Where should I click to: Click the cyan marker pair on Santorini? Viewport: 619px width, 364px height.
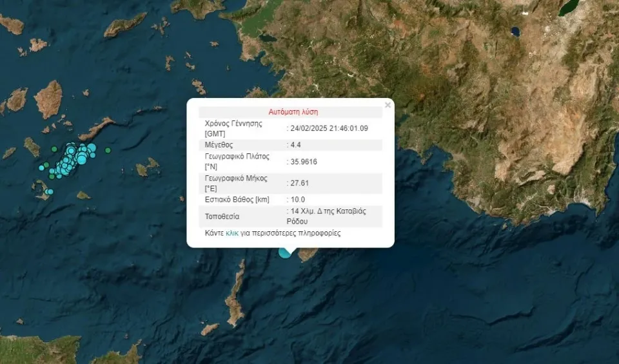click(x=49, y=191)
